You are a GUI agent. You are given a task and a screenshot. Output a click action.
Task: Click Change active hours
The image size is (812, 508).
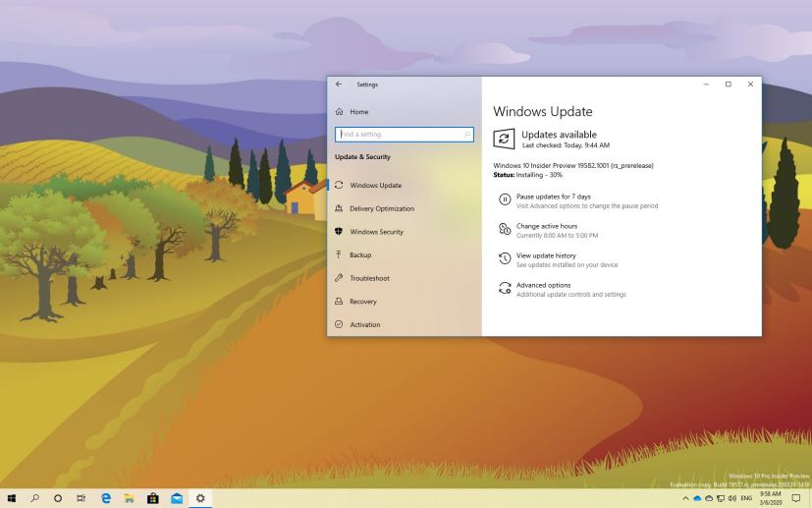[x=546, y=226]
